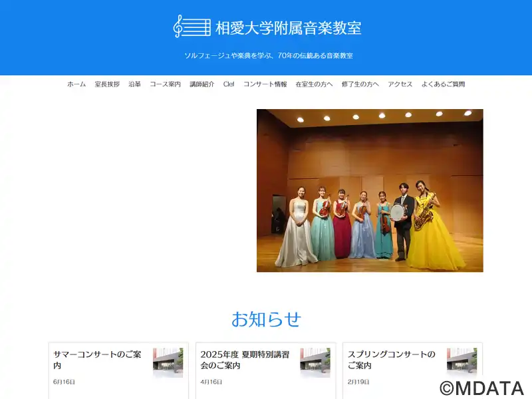Screen dimensions: 532x399
Task: Select the 修了生の方へ menu item
Action: pyautogui.click(x=360, y=84)
